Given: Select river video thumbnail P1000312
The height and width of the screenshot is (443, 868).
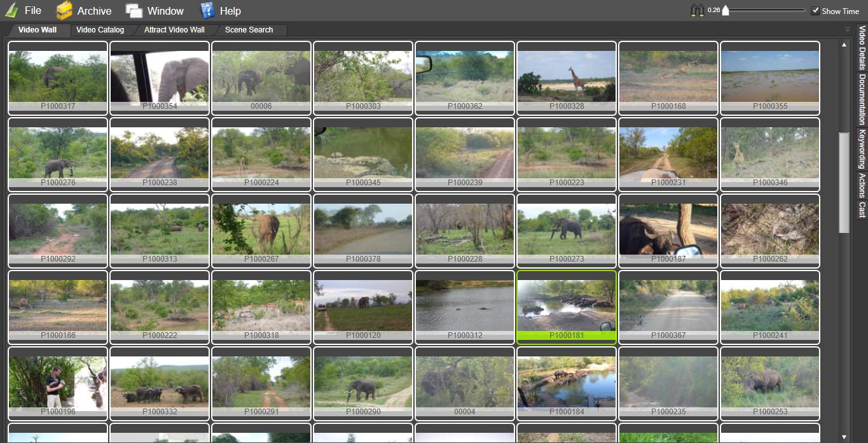Looking at the screenshot, I should [465, 307].
